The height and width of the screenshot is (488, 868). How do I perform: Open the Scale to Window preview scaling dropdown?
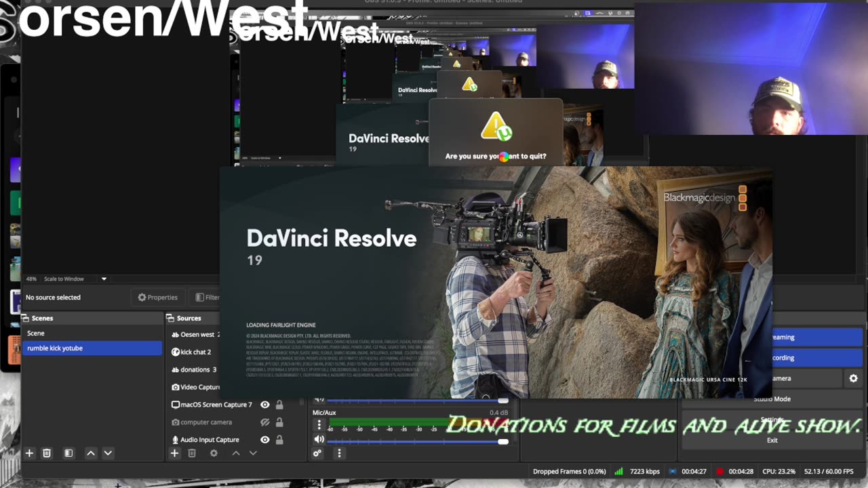tap(75, 279)
